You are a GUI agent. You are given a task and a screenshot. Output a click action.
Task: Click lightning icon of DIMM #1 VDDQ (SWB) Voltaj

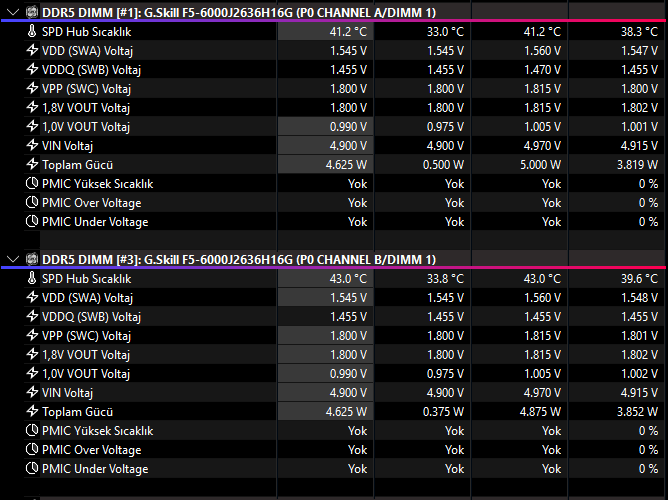[x=32, y=69]
